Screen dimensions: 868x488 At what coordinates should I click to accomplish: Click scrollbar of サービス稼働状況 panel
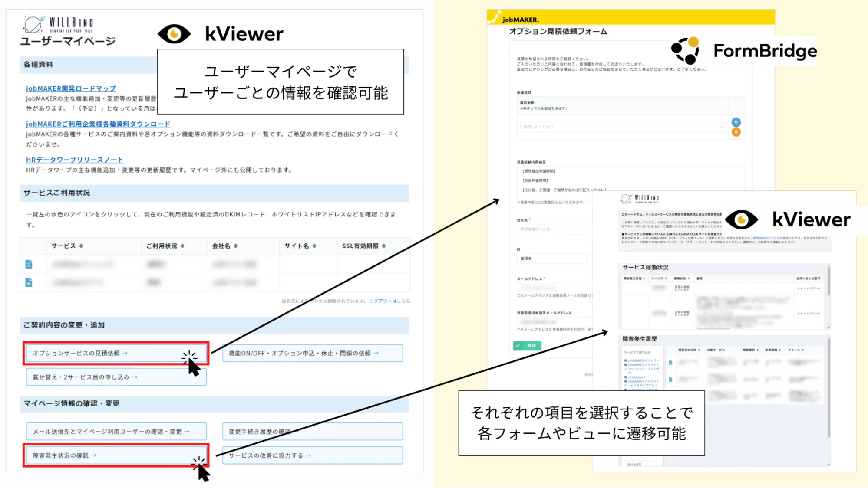[828, 282]
